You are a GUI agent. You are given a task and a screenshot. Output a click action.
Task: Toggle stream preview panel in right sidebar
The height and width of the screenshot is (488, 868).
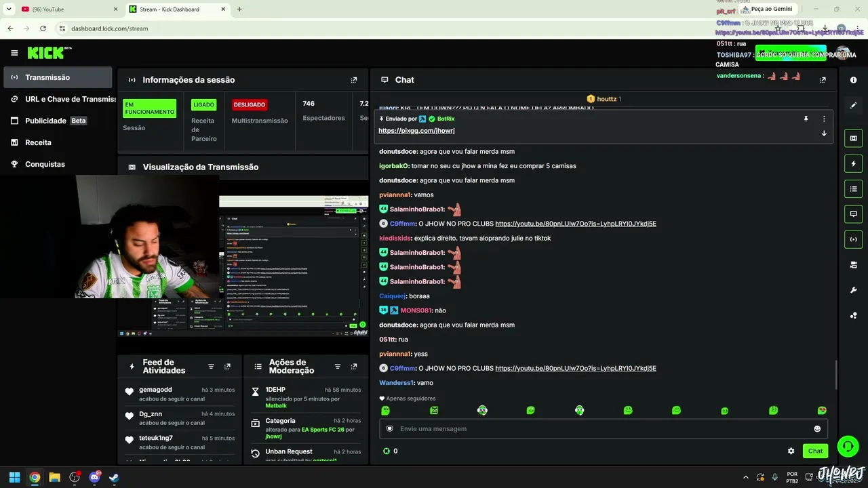click(x=853, y=138)
